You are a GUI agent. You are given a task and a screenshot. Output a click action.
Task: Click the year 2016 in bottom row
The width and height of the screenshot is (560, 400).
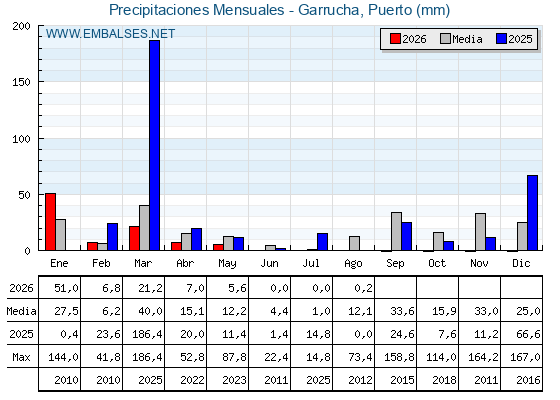[528, 380]
